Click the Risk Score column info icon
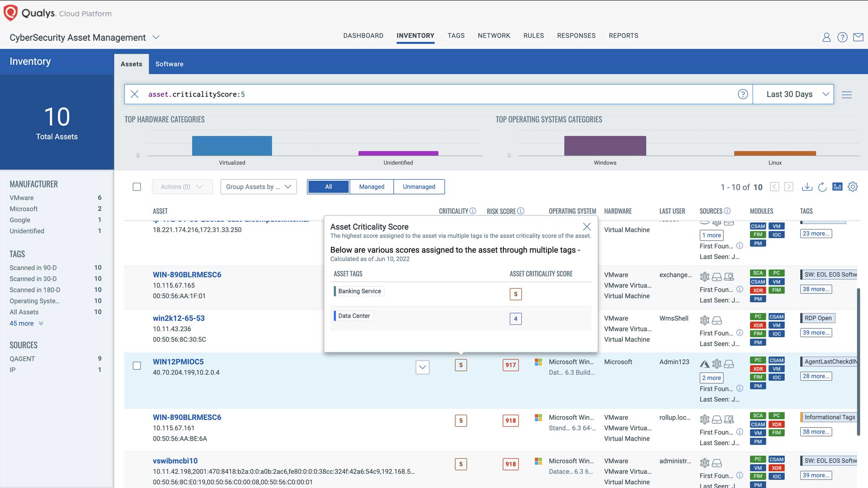868x488 pixels. pyautogui.click(x=521, y=211)
